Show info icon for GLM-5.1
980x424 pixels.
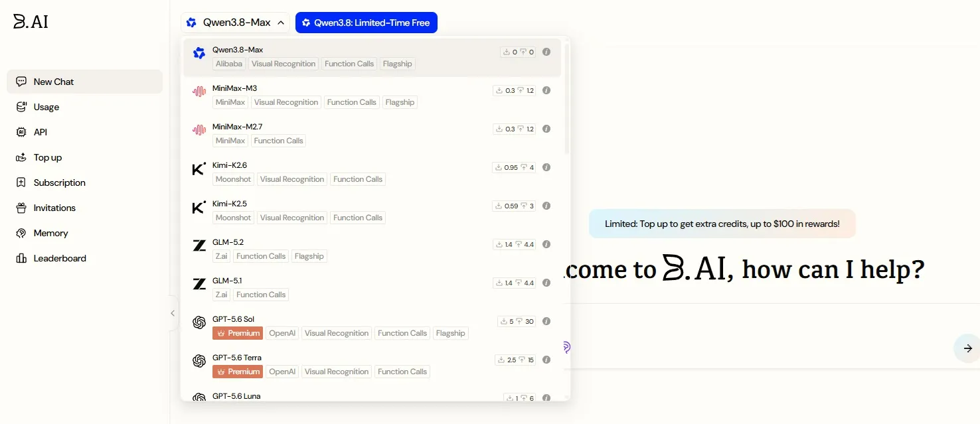pos(546,283)
